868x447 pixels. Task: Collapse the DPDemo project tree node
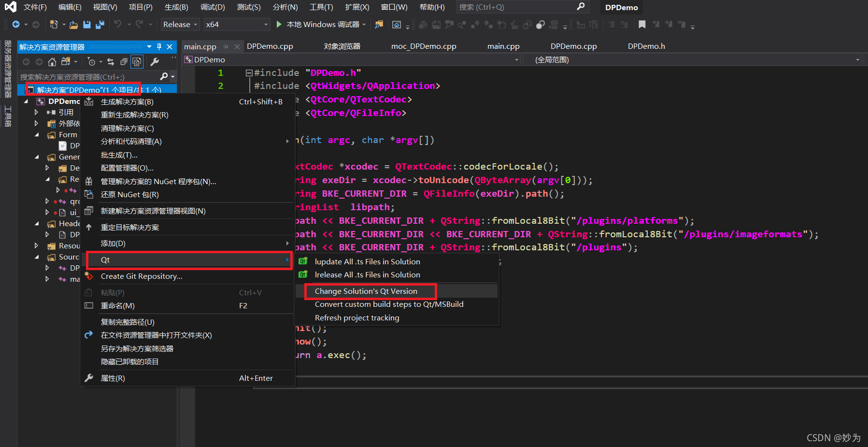[26, 101]
